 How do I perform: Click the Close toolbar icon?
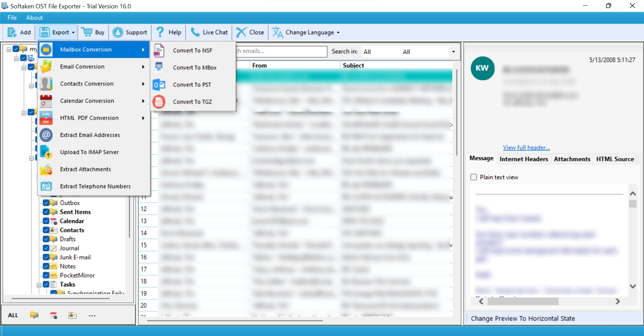click(x=241, y=32)
